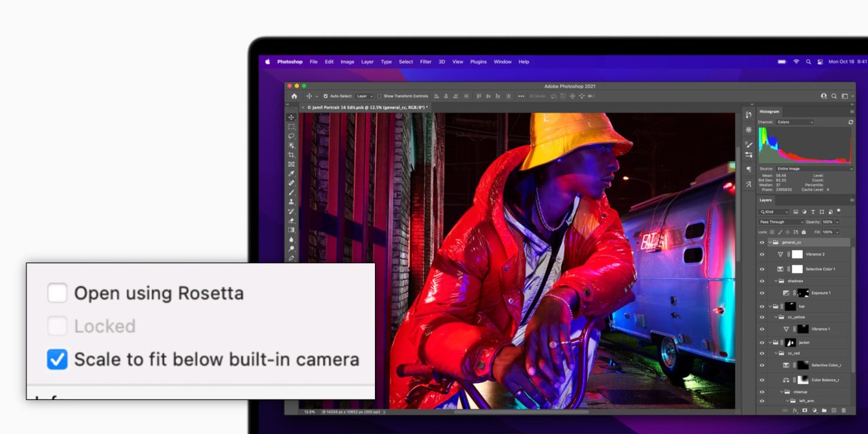Open the Filter menu
This screenshot has width=868, height=434.
[425, 62]
